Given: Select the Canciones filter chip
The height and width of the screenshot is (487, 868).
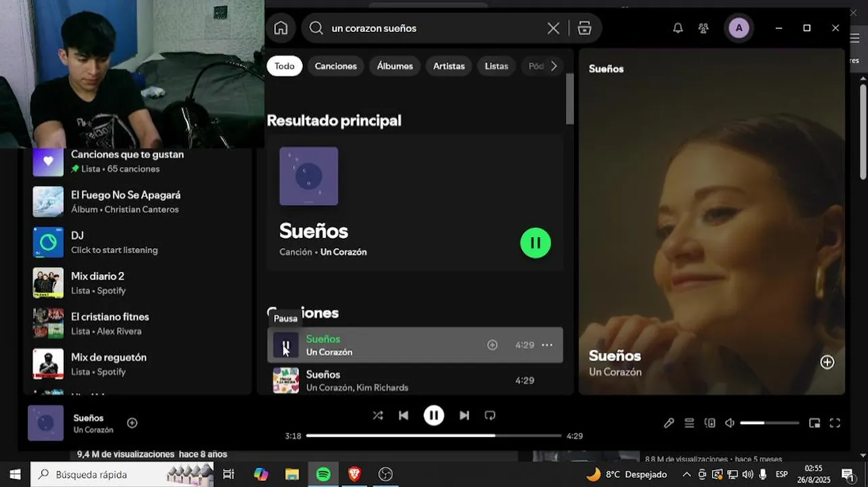Looking at the screenshot, I should pyautogui.click(x=336, y=66).
